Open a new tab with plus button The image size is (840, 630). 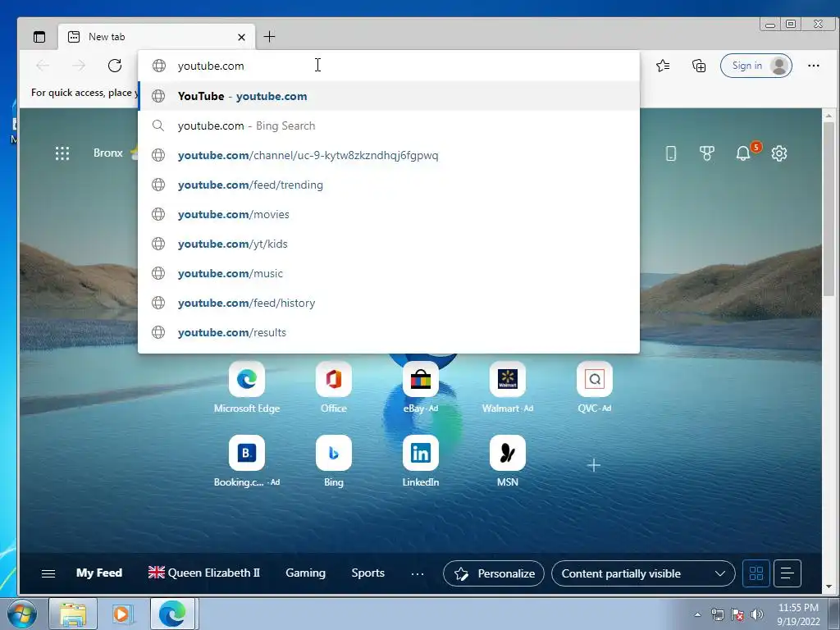tap(269, 36)
